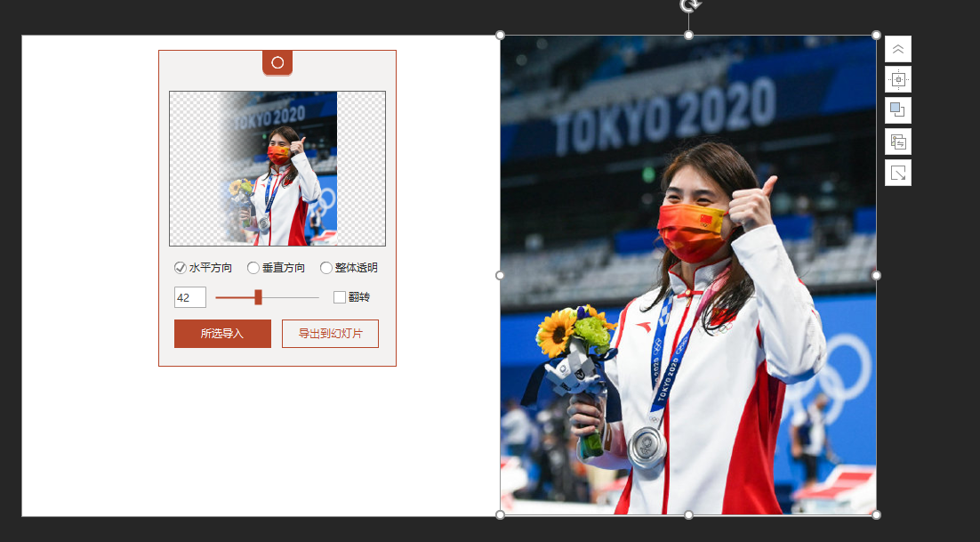980x542 pixels.
Task: Click the replace-picture icon in the floating toolbar
Action: 898,142
